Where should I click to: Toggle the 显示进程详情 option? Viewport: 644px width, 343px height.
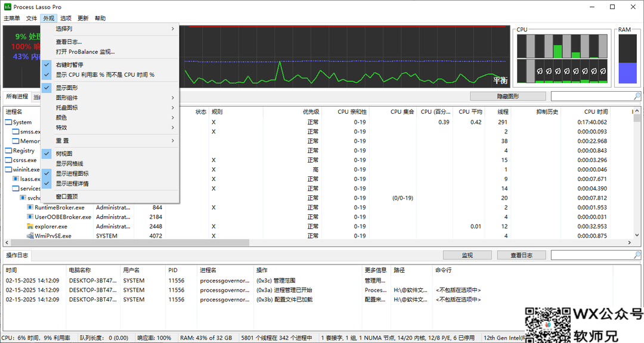[110, 183]
